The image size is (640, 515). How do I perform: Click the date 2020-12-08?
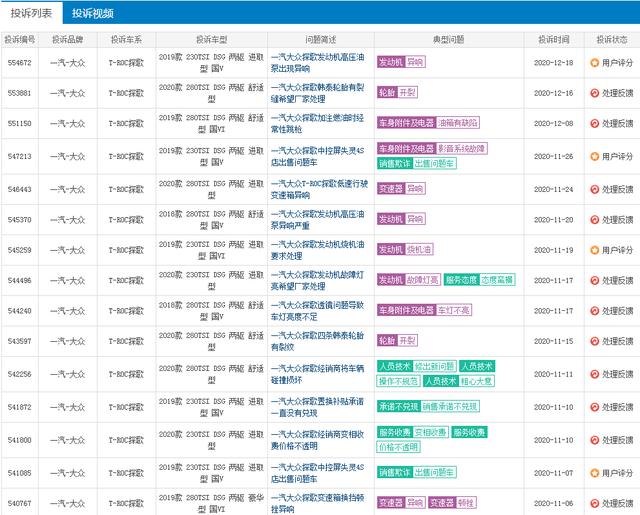tap(554, 123)
